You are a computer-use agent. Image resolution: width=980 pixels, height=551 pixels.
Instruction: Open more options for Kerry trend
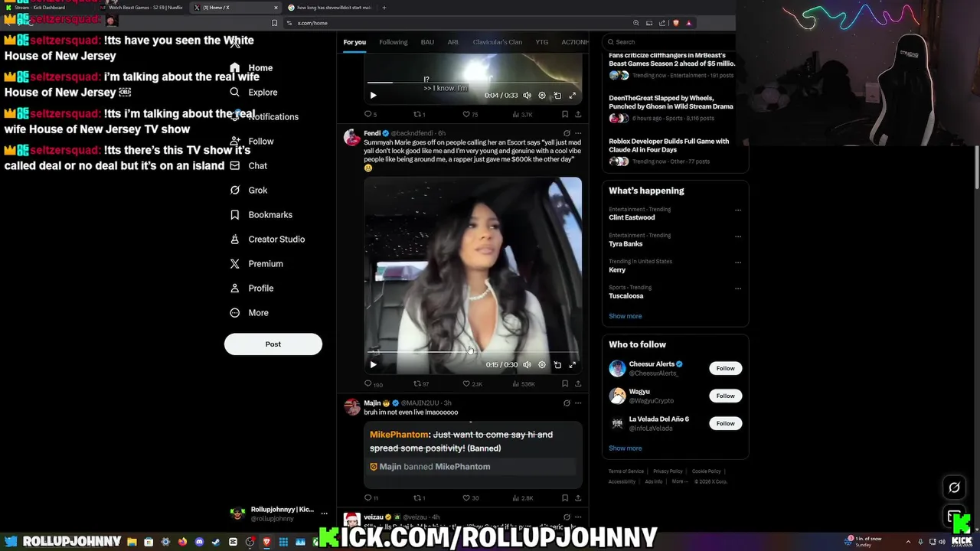(x=738, y=262)
